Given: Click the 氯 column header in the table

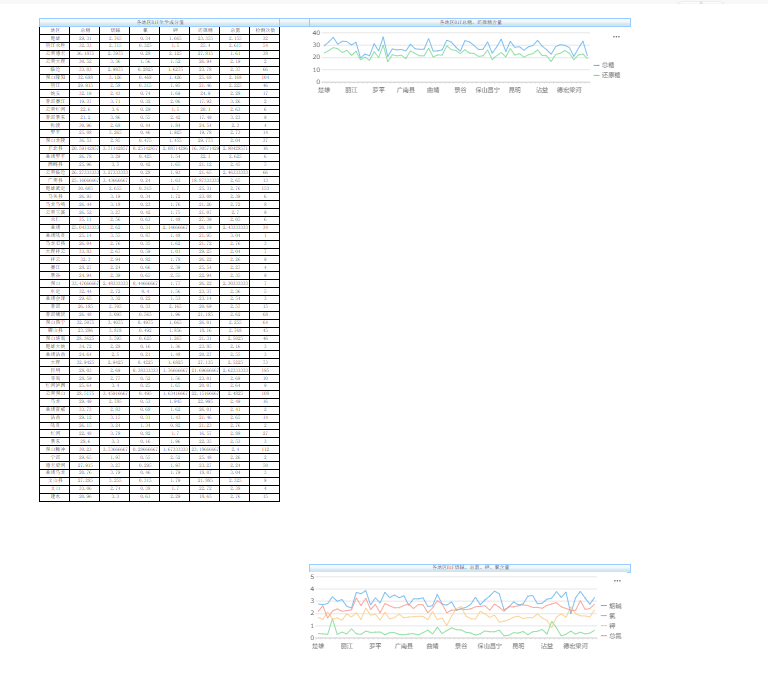Looking at the screenshot, I should pos(144,30).
